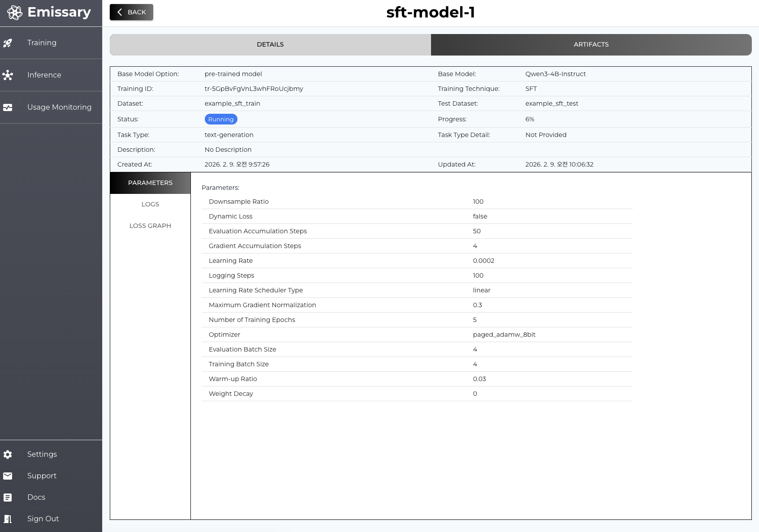Select Sign Out at the sidebar bottom
This screenshot has height=532, width=759.
(43, 519)
